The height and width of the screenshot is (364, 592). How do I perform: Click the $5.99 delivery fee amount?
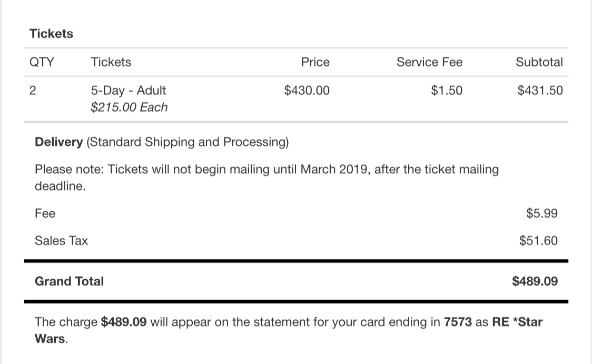pos(542,213)
